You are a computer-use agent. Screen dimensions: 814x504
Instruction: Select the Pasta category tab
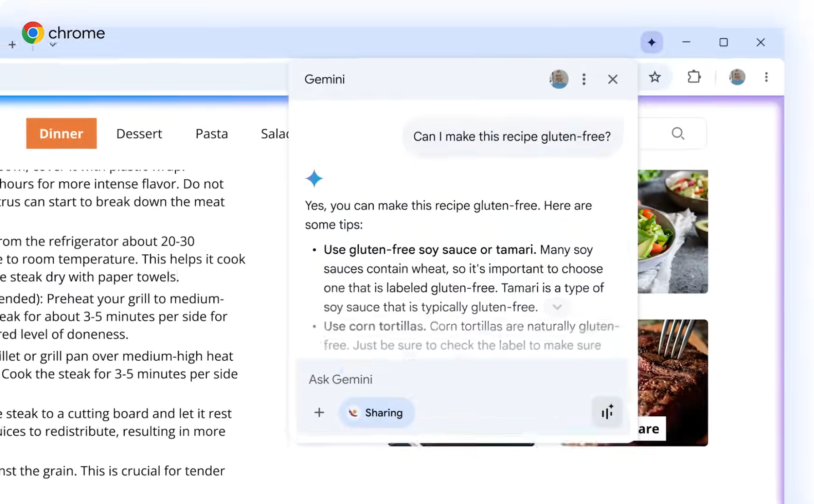click(211, 133)
